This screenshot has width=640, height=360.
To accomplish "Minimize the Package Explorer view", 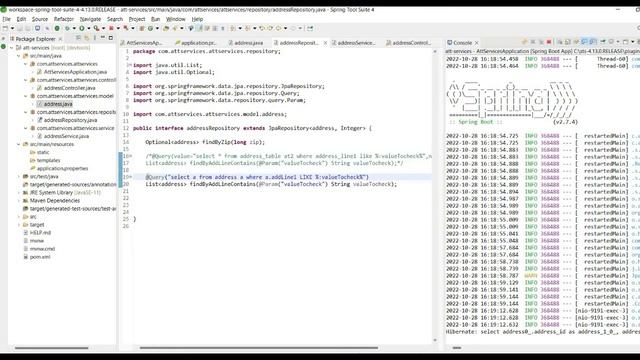I will 102,38.
